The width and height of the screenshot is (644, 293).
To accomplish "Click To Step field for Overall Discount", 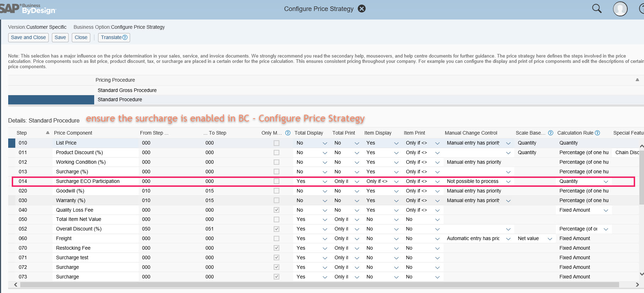I will [x=209, y=229].
